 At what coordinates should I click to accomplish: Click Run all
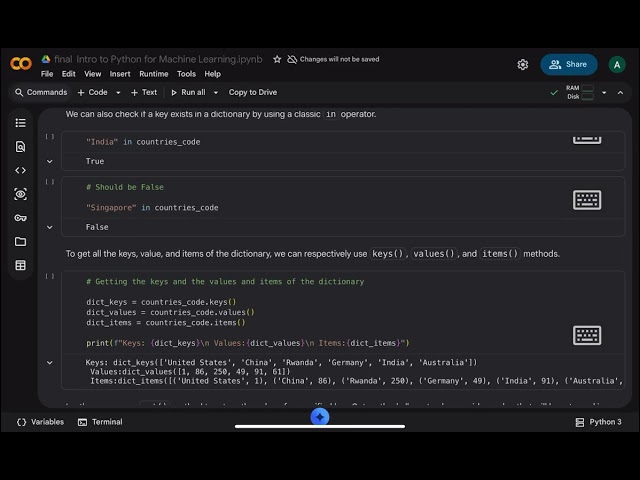point(188,92)
